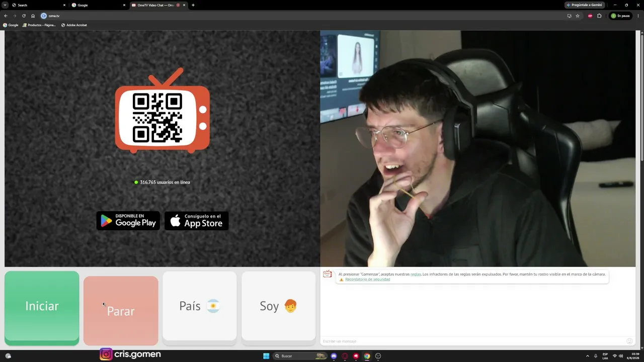Close the Search tab
This screenshot has width=644, height=362.
(x=64, y=5)
